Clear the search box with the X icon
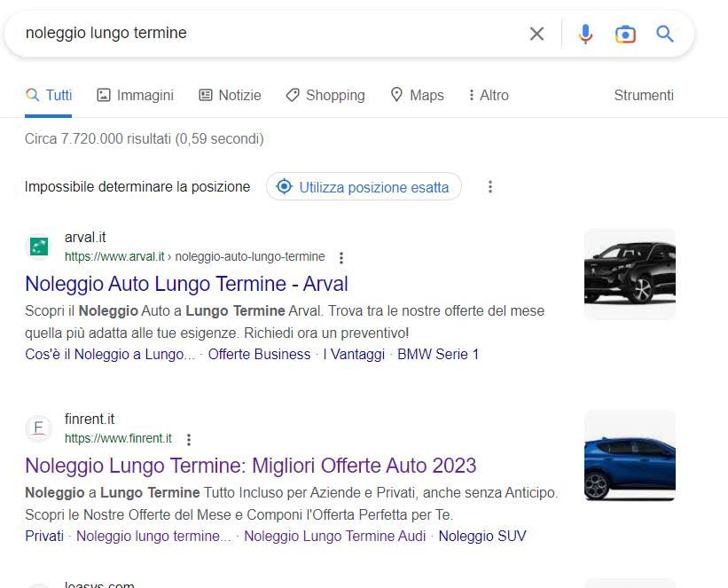Viewport: 728px width, 588px height. coord(536,34)
